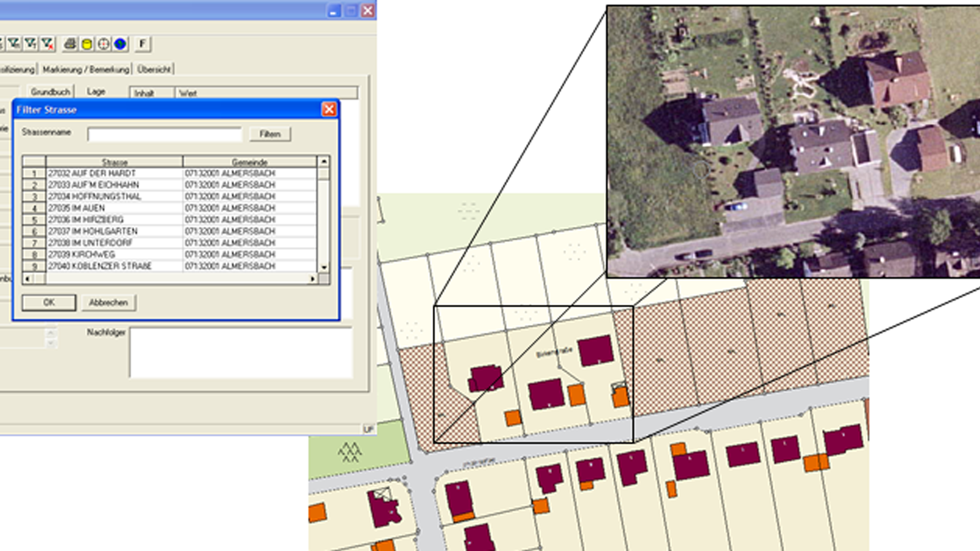Click the blue globe toolbar icon
The image size is (980, 551).
pos(120,44)
